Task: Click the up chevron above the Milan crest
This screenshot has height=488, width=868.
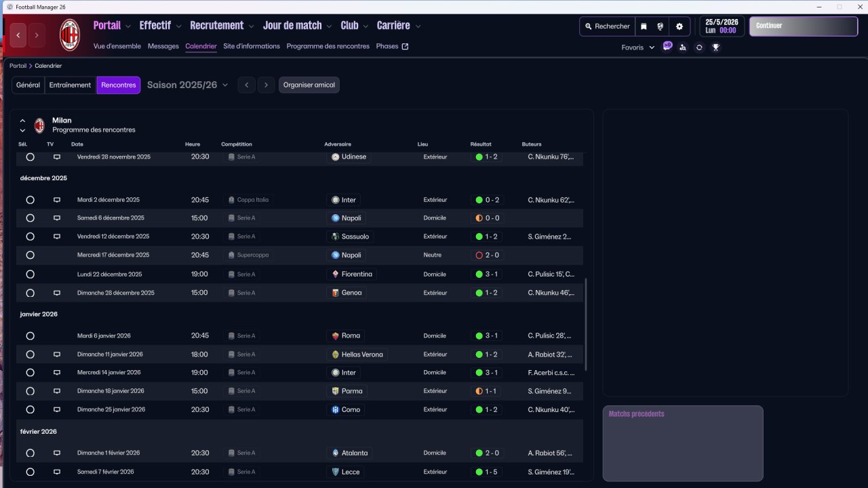Action: point(22,121)
